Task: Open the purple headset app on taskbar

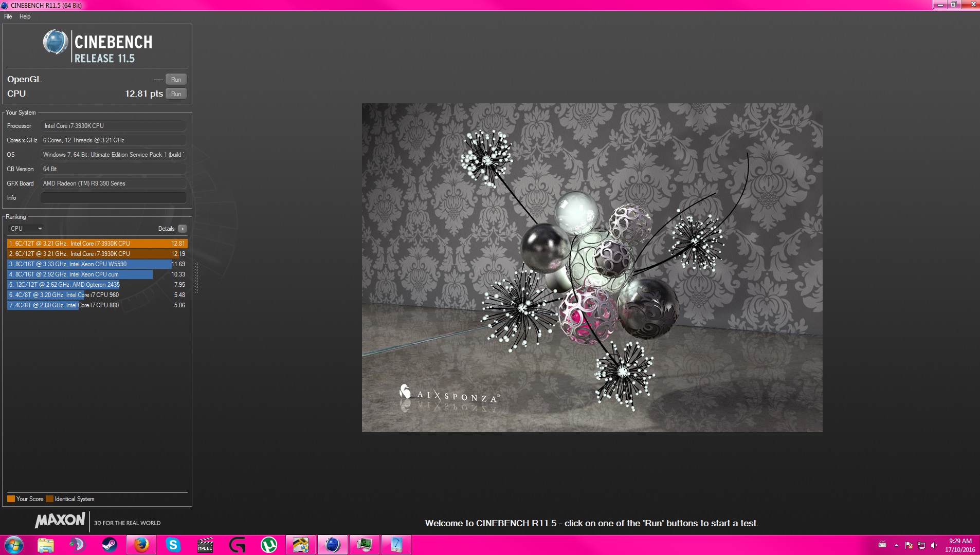Action: (77, 545)
